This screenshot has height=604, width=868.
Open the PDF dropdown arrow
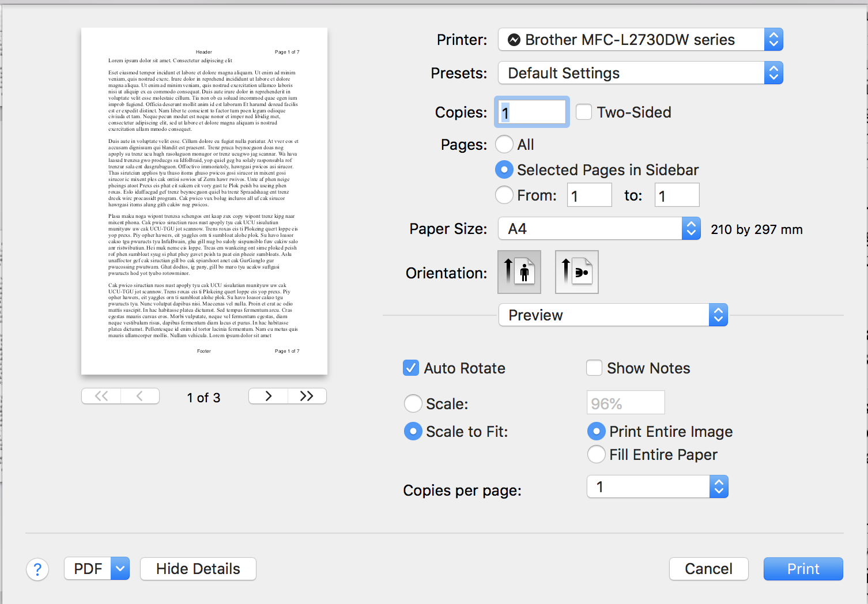click(x=120, y=569)
